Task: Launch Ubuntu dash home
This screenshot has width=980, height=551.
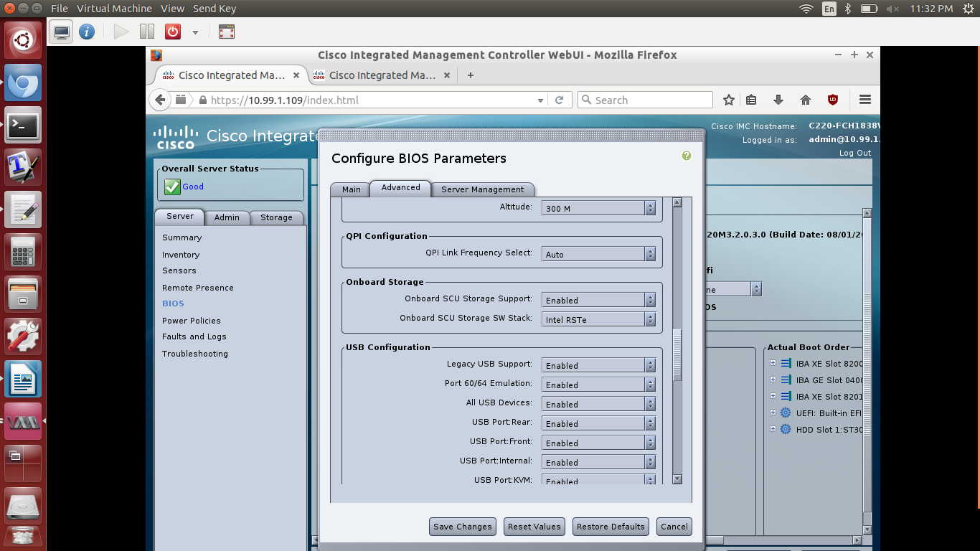Action: [24, 39]
